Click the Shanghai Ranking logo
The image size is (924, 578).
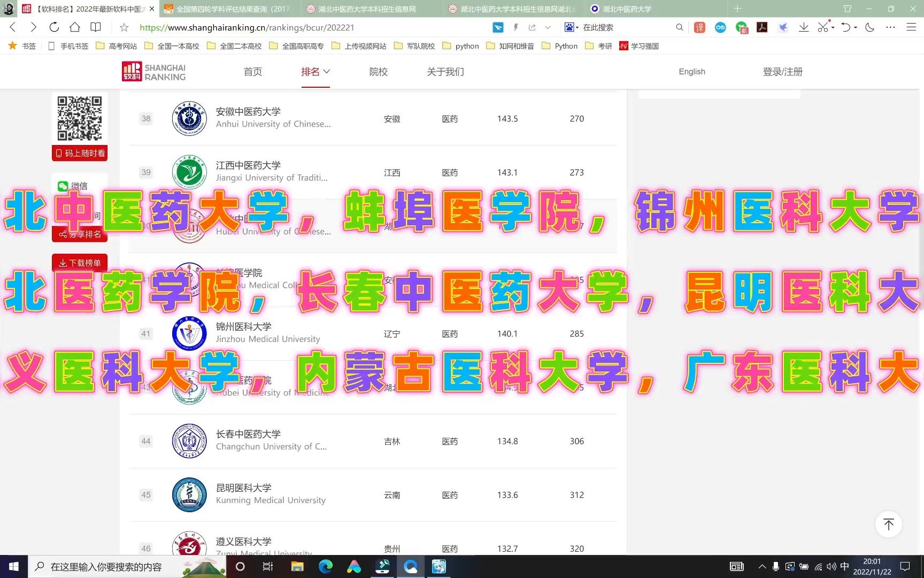click(154, 72)
